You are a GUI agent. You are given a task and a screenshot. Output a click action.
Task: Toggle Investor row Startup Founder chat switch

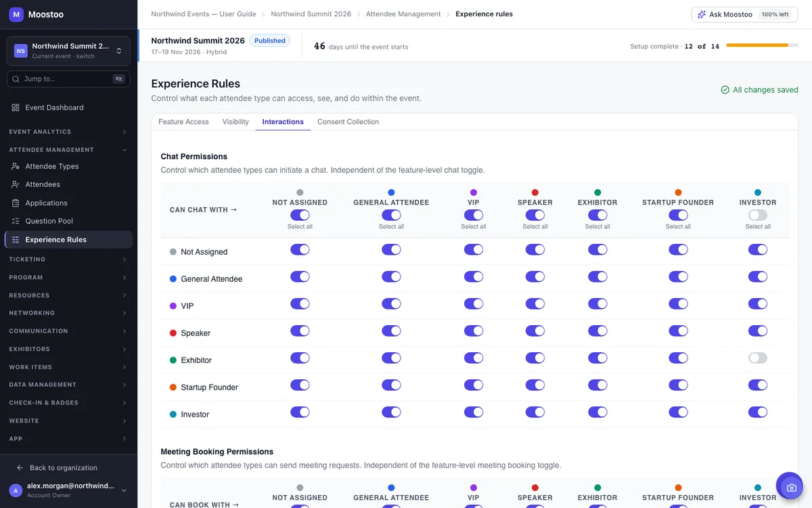pos(678,412)
